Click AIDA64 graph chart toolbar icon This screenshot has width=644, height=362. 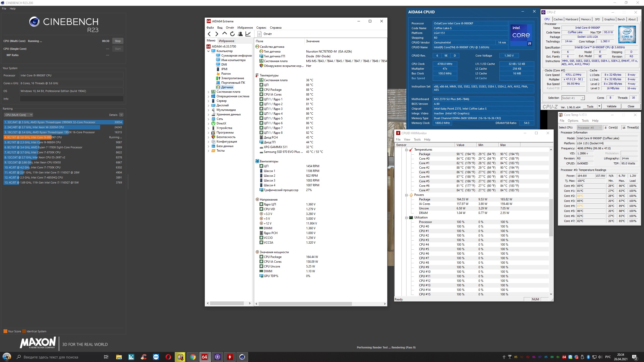(x=248, y=34)
